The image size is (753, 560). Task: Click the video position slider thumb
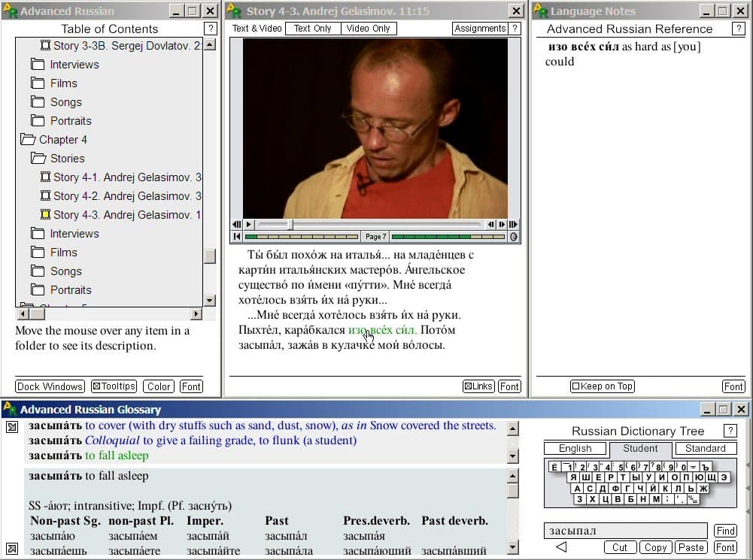click(x=291, y=224)
